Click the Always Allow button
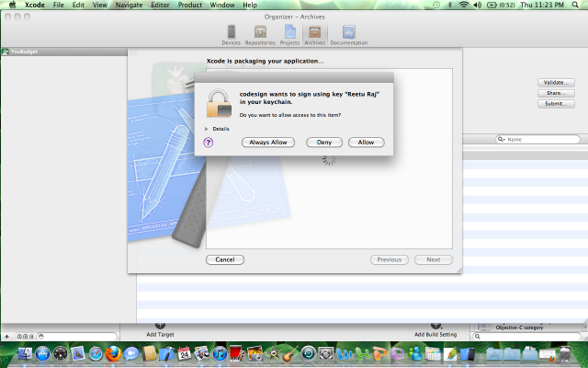Viewport: 588px width, 368px height. pos(268,143)
